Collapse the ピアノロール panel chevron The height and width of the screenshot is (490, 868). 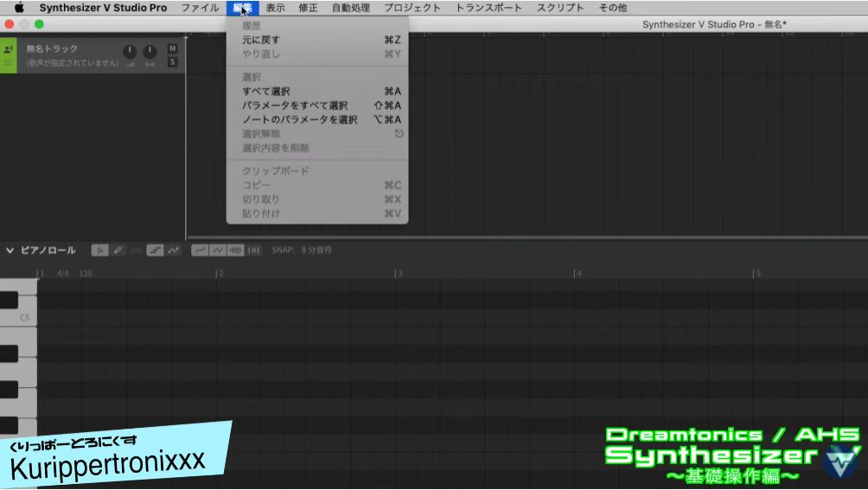[10, 251]
